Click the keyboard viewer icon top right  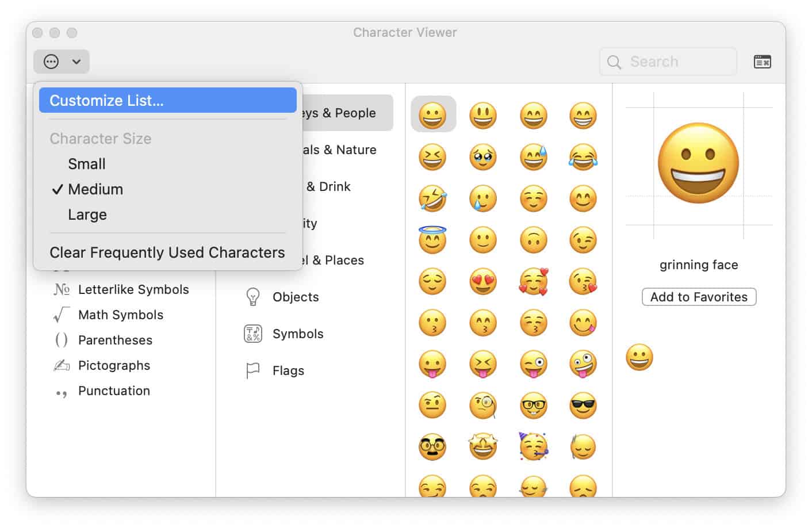tap(762, 61)
